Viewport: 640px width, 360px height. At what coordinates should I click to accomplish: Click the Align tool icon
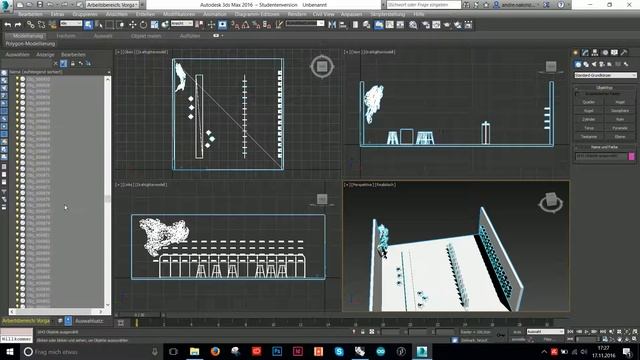coord(343,25)
